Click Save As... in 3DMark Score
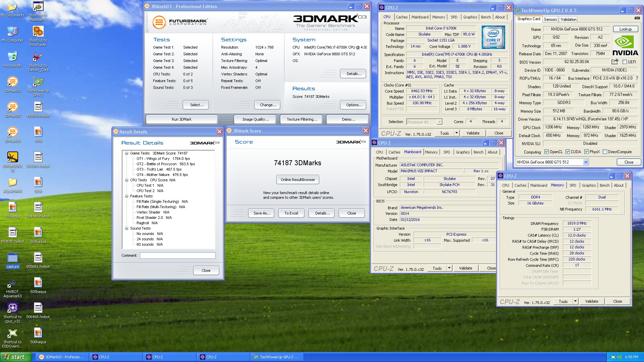Image resolution: width=644 pixels, height=362 pixels. (x=262, y=213)
